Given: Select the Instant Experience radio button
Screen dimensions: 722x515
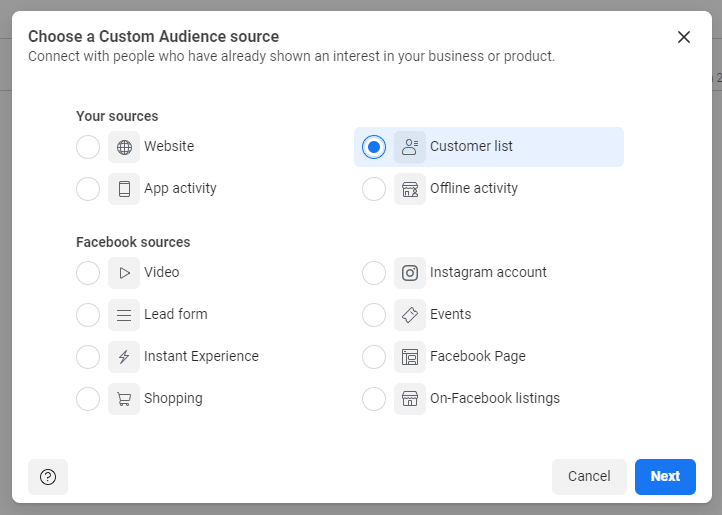Looking at the screenshot, I should (x=88, y=357).
